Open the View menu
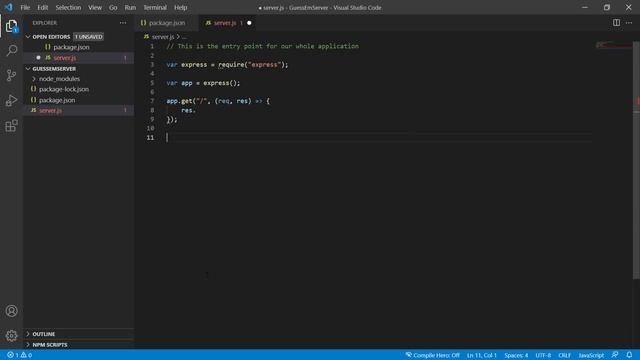The height and width of the screenshot is (360, 640). 95,7
